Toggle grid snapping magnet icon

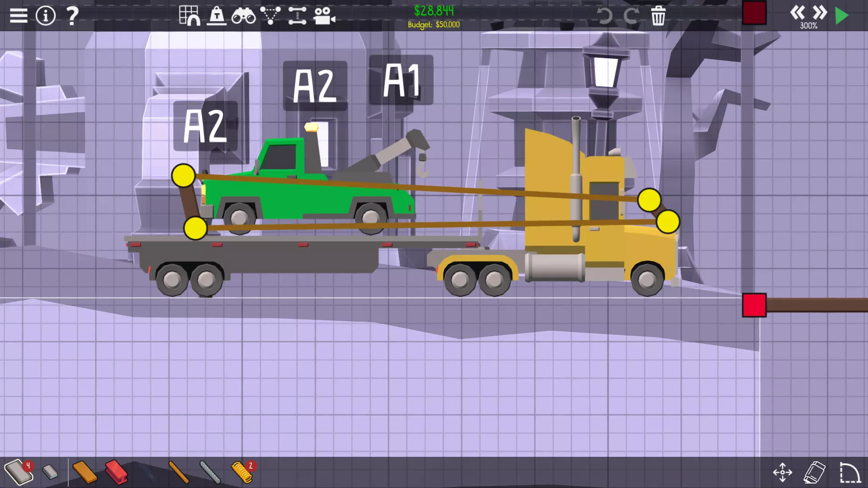(x=189, y=16)
